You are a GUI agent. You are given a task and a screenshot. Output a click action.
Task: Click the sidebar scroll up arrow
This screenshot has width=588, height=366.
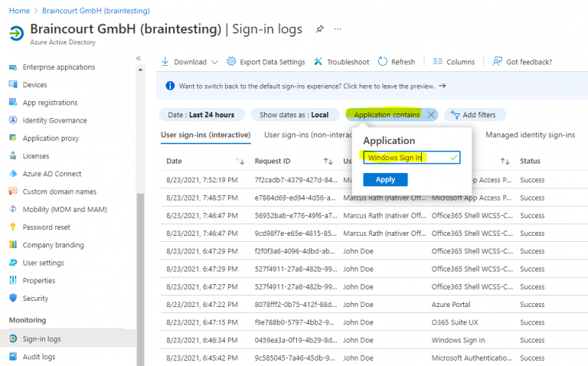[140, 70]
